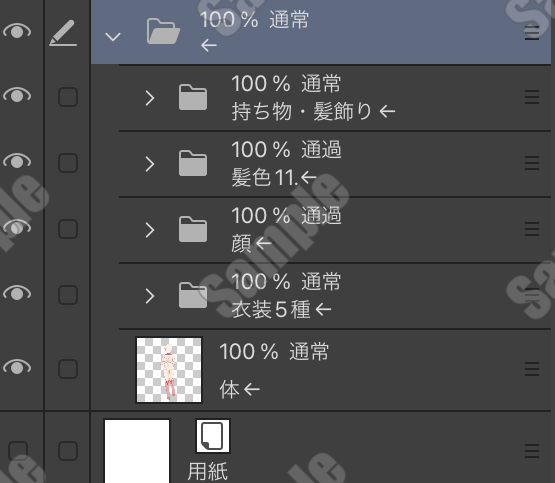Toggle visibility of the 体 layer
The width and height of the screenshot is (555, 483).
coord(17,367)
